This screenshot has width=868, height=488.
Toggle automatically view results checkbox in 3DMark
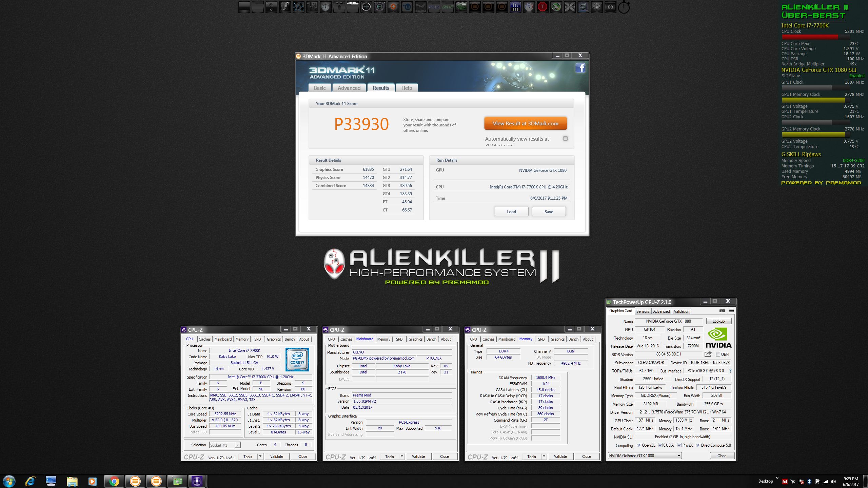pyautogui.click(x=565, y=138)
